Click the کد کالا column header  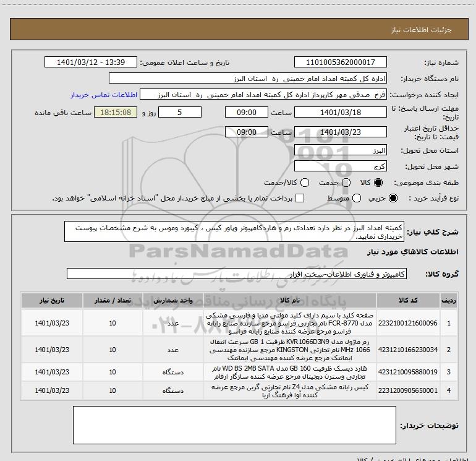click(x=408, y=301)
